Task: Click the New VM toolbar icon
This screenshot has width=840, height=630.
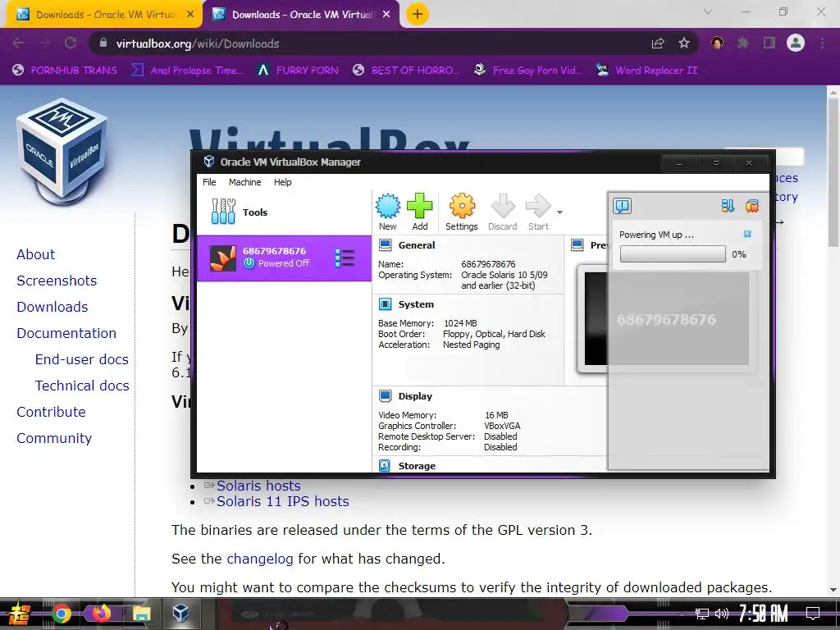Action: pos(387,206)
